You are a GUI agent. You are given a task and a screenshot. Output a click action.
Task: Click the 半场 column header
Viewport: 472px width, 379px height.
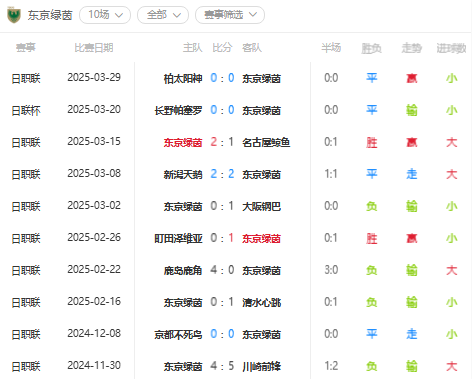(x=331, y=48)
